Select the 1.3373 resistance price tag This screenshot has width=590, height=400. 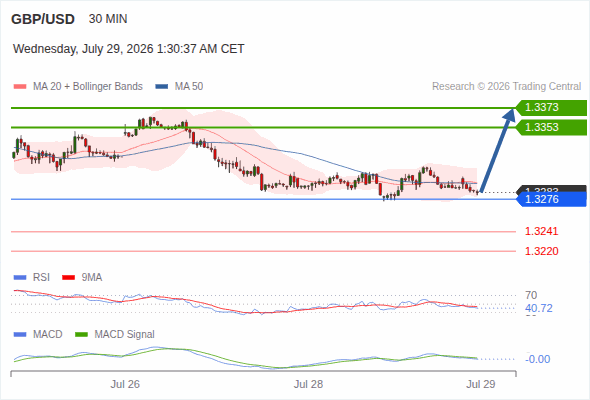[551, 108]
